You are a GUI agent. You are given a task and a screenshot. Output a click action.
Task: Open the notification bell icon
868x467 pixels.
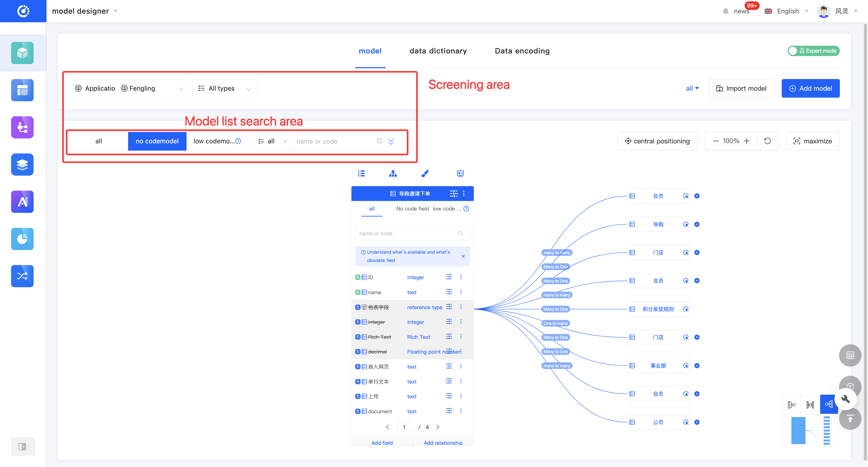(x=725, y=11)
